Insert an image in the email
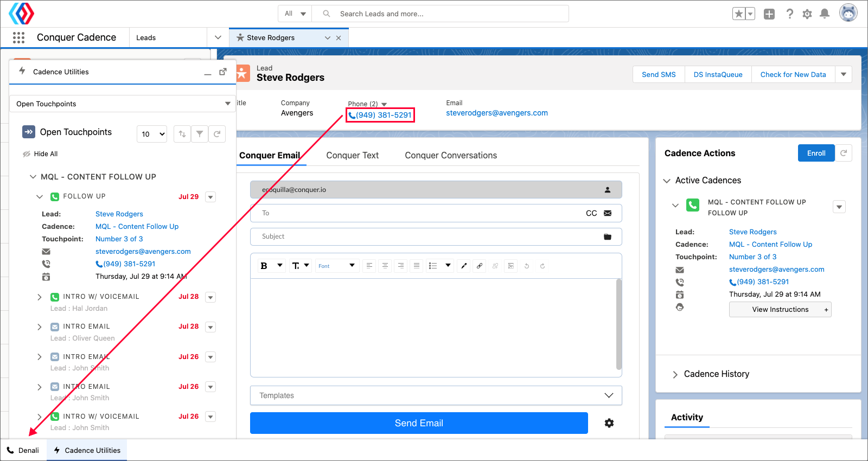Image resolution: width=868 pixels, height=461 pixels. (x=511, y=266)
